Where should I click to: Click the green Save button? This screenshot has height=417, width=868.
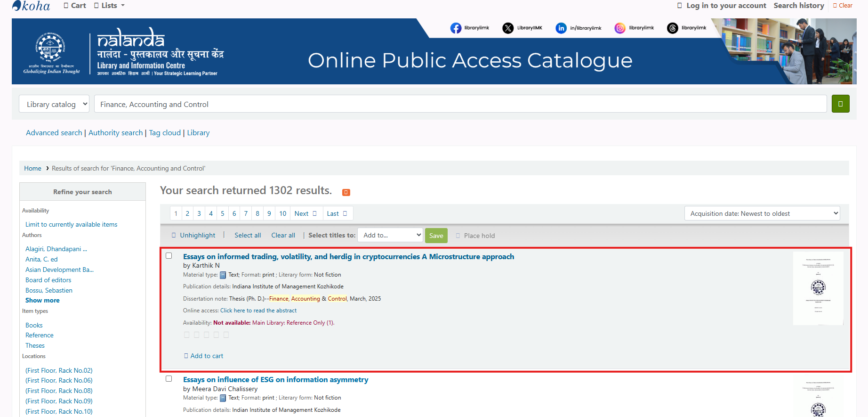[x=436, y=236]
